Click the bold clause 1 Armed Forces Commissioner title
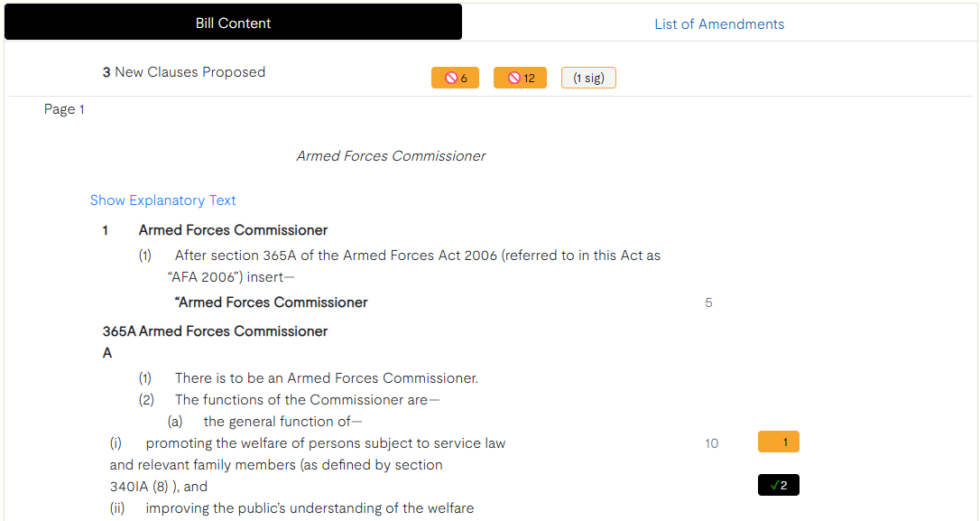The height and width of the screenshot is (521, 980). [x=233, y=230]
